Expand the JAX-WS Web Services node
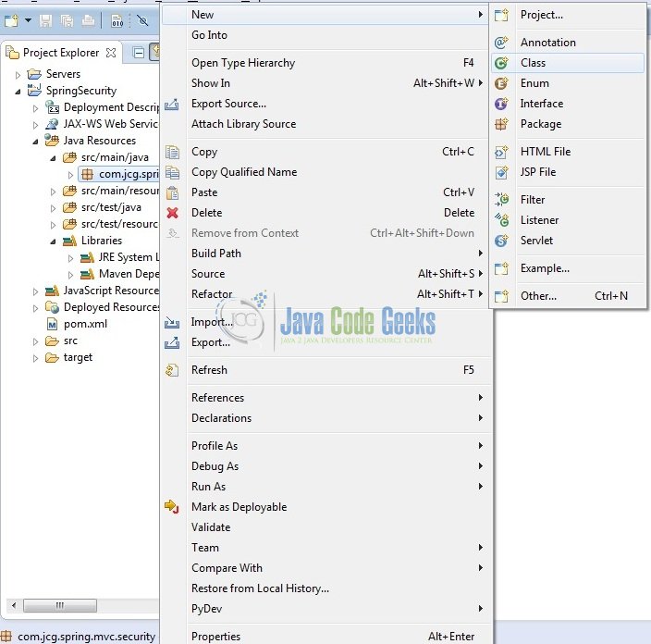Screen dimensions: 651x644 [35, 125]
